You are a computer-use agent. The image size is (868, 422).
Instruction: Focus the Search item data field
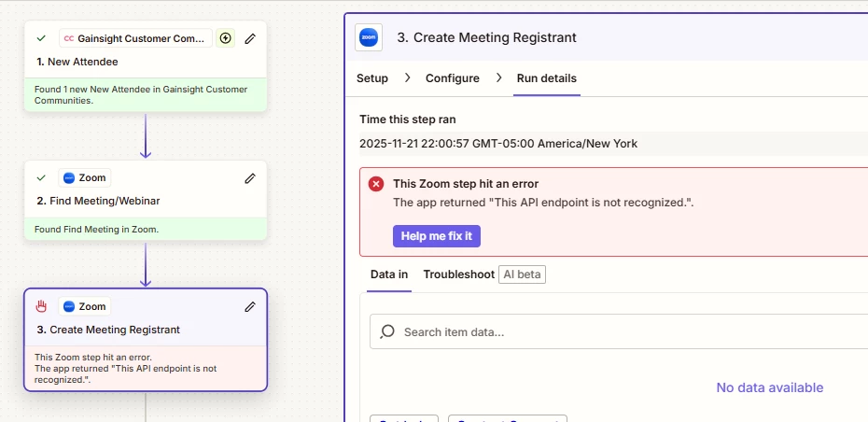click(x=619, y=331)
